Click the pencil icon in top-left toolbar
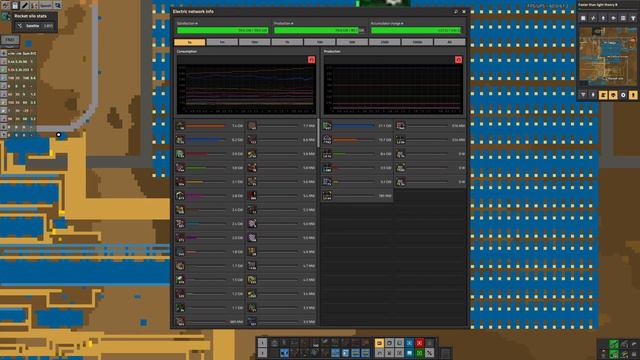The width and height of the screenshot is (640, 360). (24, 5)
